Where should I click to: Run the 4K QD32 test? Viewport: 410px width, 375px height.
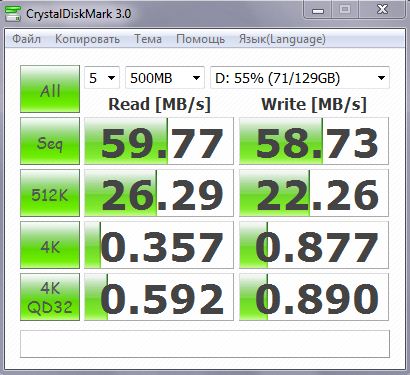point(50,297)
